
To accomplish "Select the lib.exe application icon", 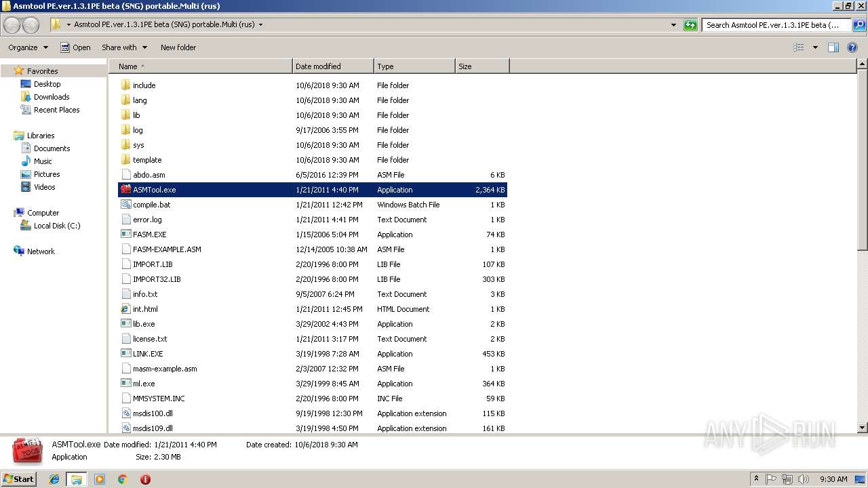I will [125, 324].
